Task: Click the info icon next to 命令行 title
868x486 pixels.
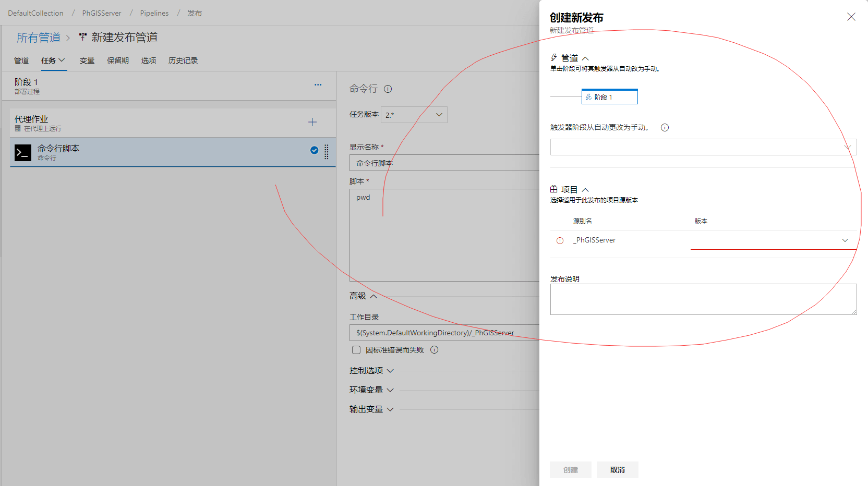Action: 388,89
